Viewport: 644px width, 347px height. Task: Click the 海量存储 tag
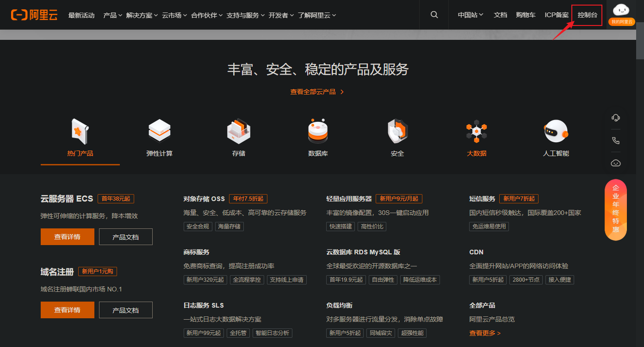click(x=229, y=227)
